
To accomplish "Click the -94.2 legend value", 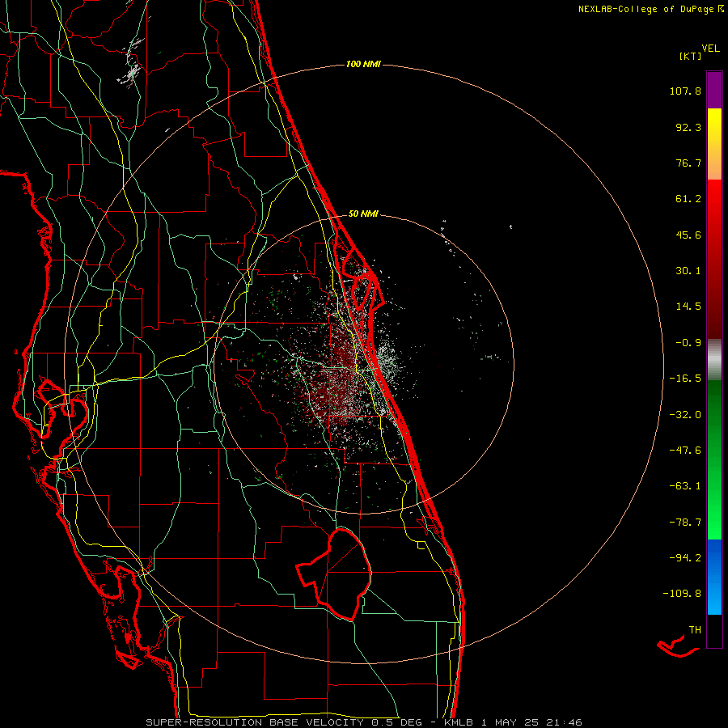I will click(x=685, y=557).
